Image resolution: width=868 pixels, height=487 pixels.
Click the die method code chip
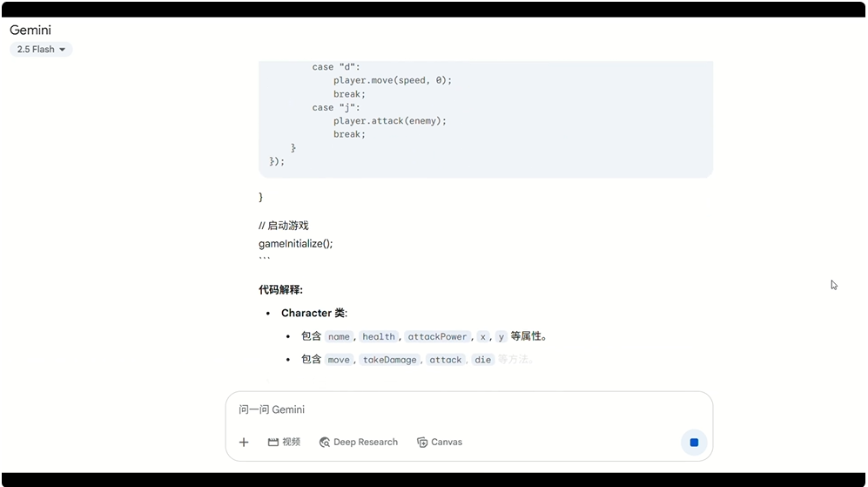(482, 360)
